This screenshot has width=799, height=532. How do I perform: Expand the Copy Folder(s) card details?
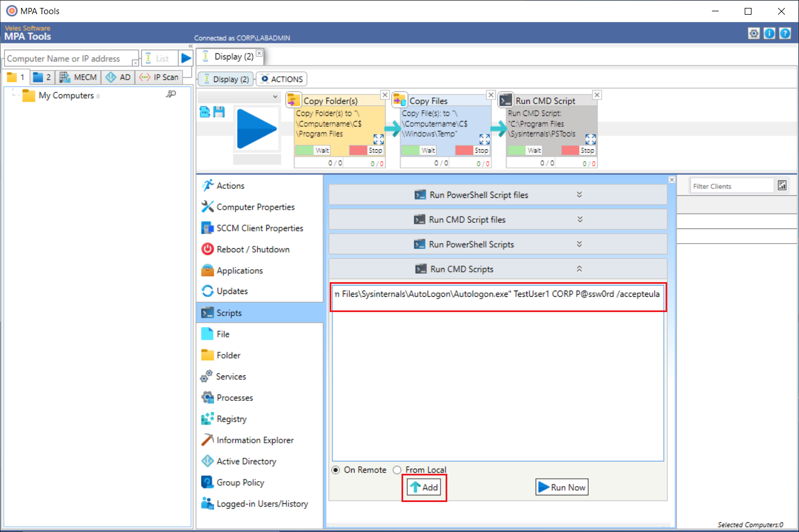pos(379,139)
